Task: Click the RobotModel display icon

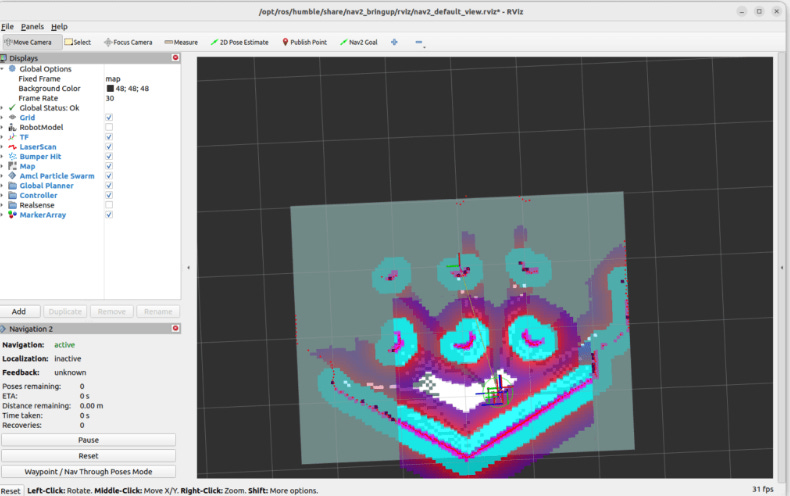Action: tap(13, 127)
